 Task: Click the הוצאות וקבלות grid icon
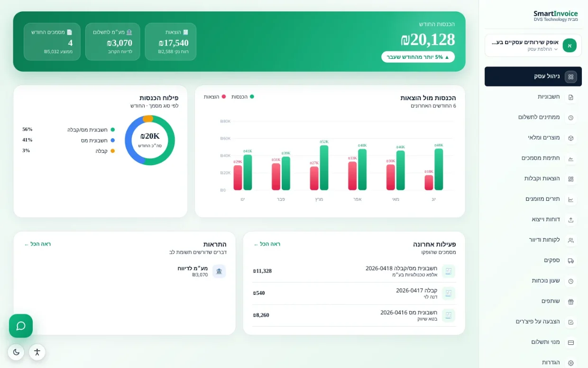[x=571, y=179]
